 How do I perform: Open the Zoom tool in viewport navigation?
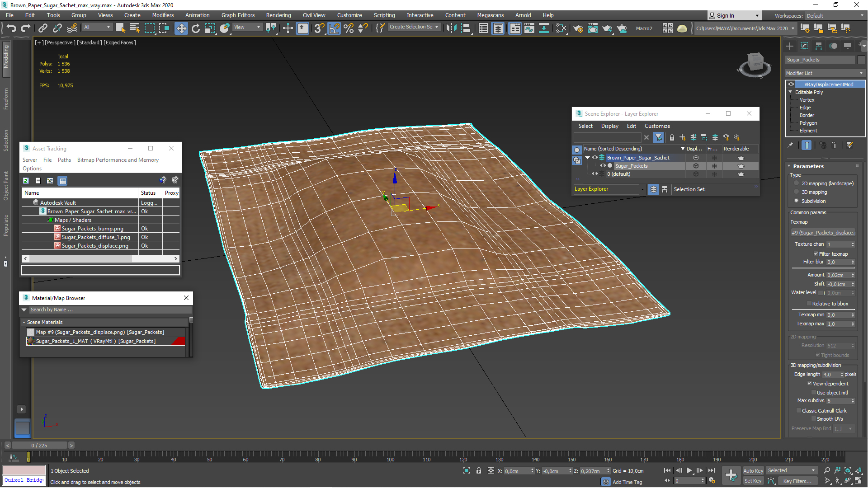coord(827,470)
